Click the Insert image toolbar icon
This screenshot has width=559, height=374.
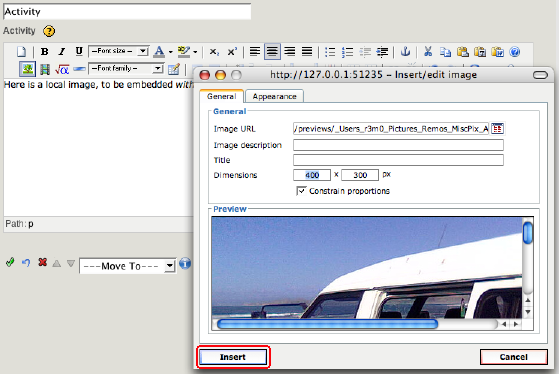click(27, 69)
